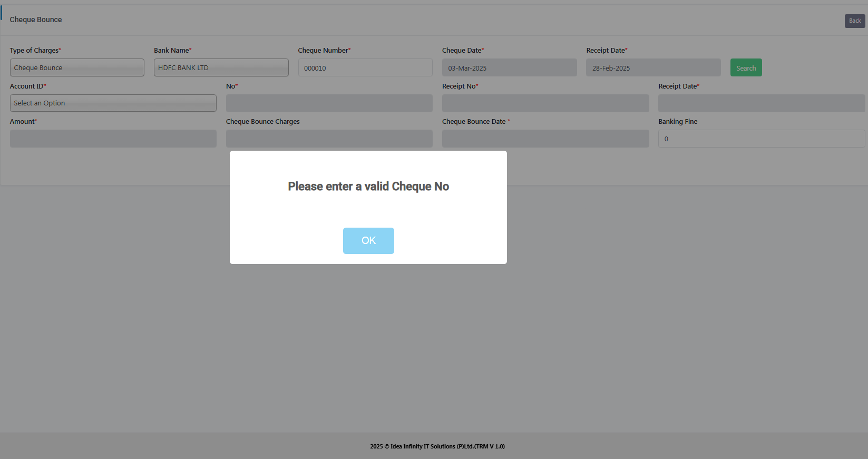Go Back from Cheque Bounce page
Image resolution: width=868 pixels, height=459 pixels.
point(855,21)
